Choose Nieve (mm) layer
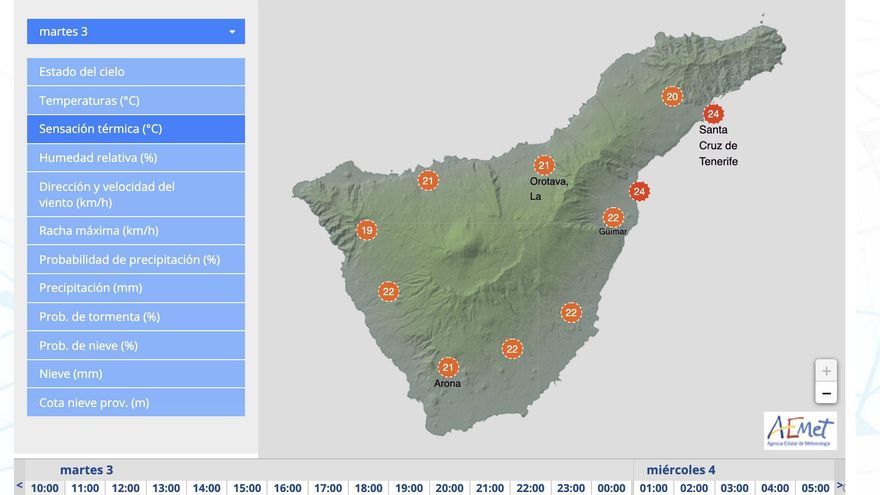Screen dimensions: 880x495 pyautogui.click(x=136, y=374)
